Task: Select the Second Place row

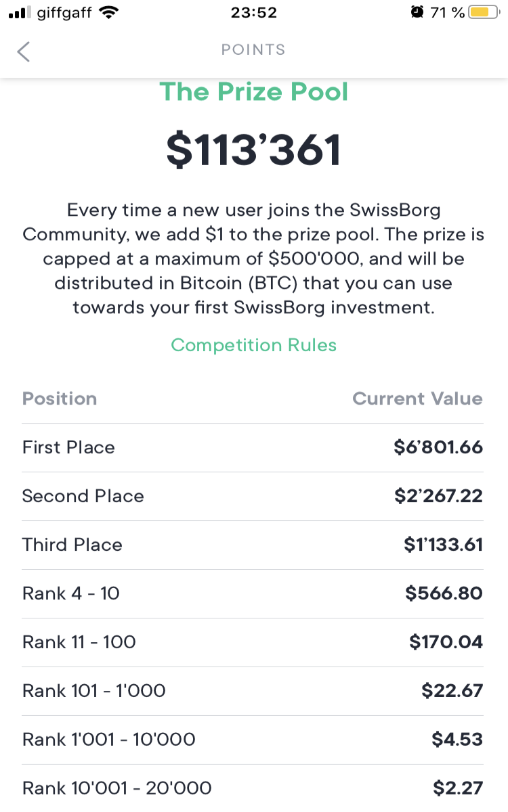Action: coord(254,497)
